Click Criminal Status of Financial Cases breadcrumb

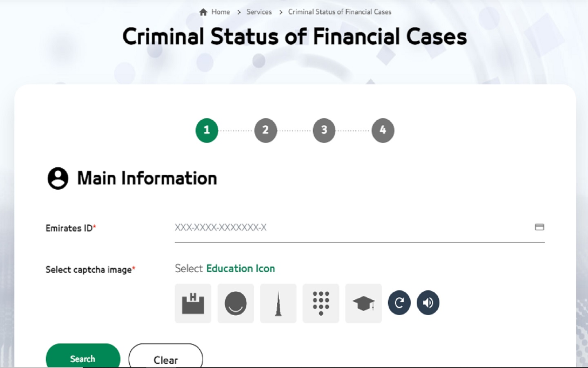[340, 12]
